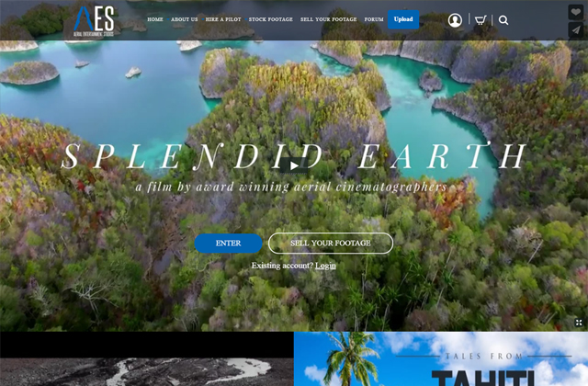Image resolution: width=588 pixels, height=386 pixels.
Task: Open the Forum menu item
Action: pyautogui.click(x=374, y=19)
